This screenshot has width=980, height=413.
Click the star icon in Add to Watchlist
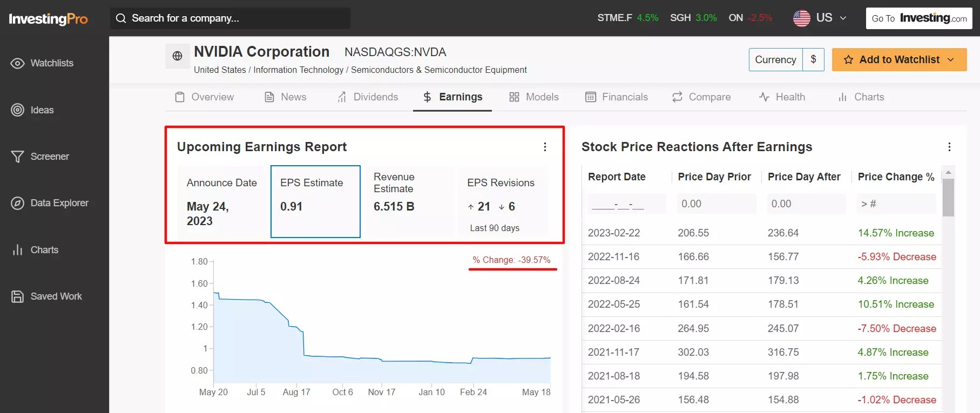pyautogui.click(x=848, y=60)
